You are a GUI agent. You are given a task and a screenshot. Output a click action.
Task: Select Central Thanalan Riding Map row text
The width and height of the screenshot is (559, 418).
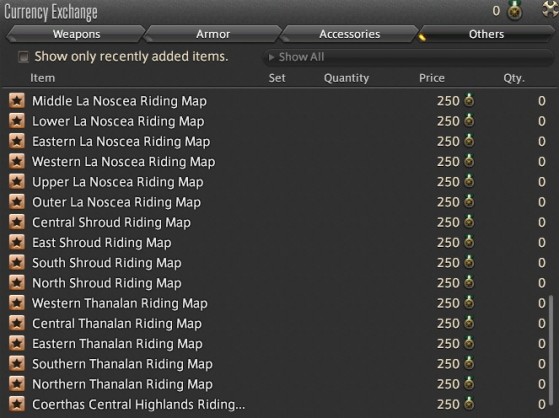[x=117, y=323]
